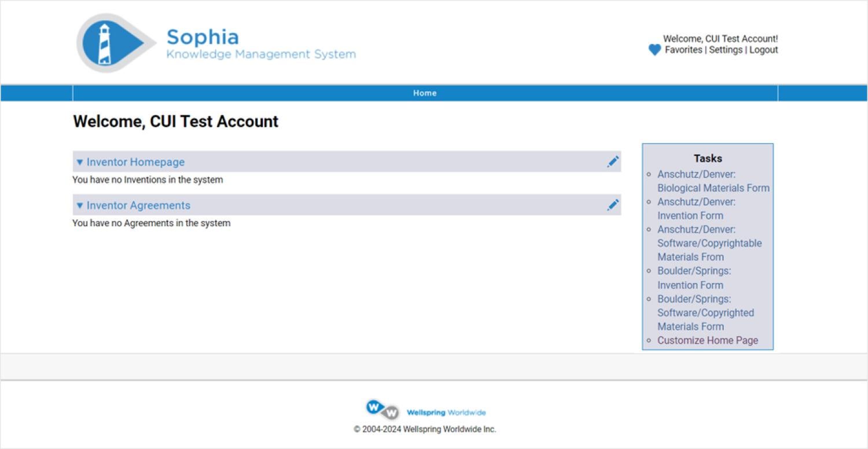Screen dimensions: 868x449
Task: Edit the Inventor Homepage section pencil icon
Action: point(613,162)
